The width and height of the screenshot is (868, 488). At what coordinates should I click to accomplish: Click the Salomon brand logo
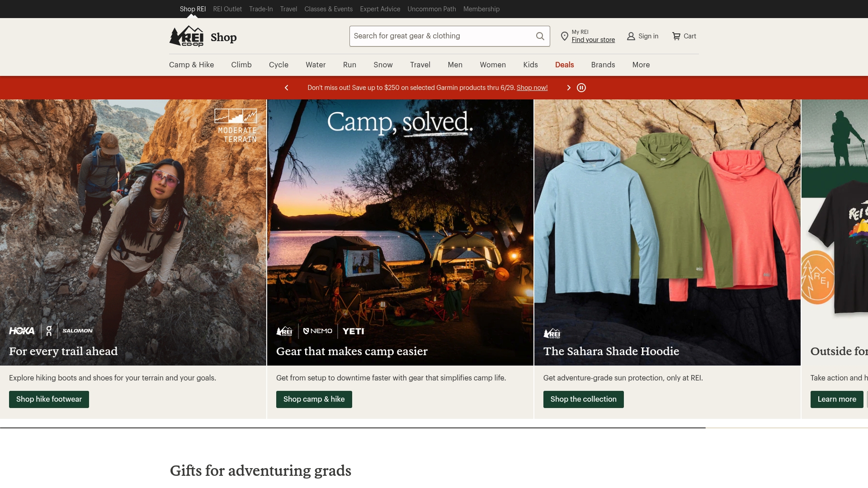click(77, 331)
